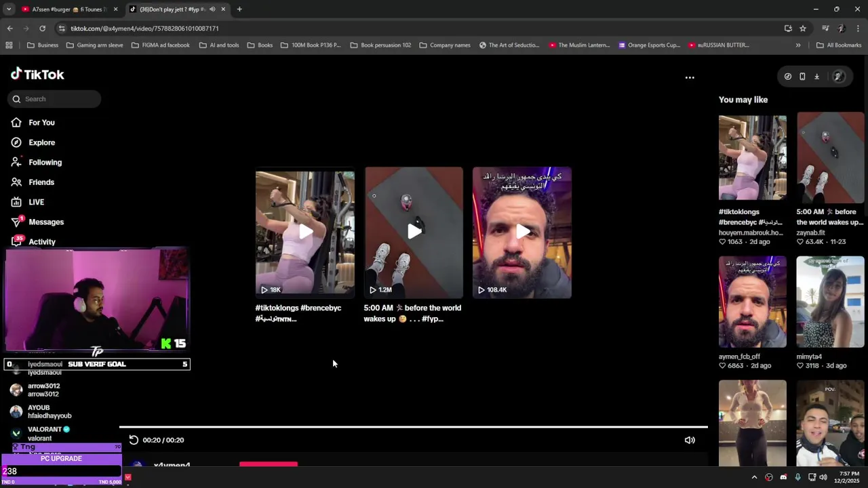Open TikTok profile avatar in top pill

point(838,77)
